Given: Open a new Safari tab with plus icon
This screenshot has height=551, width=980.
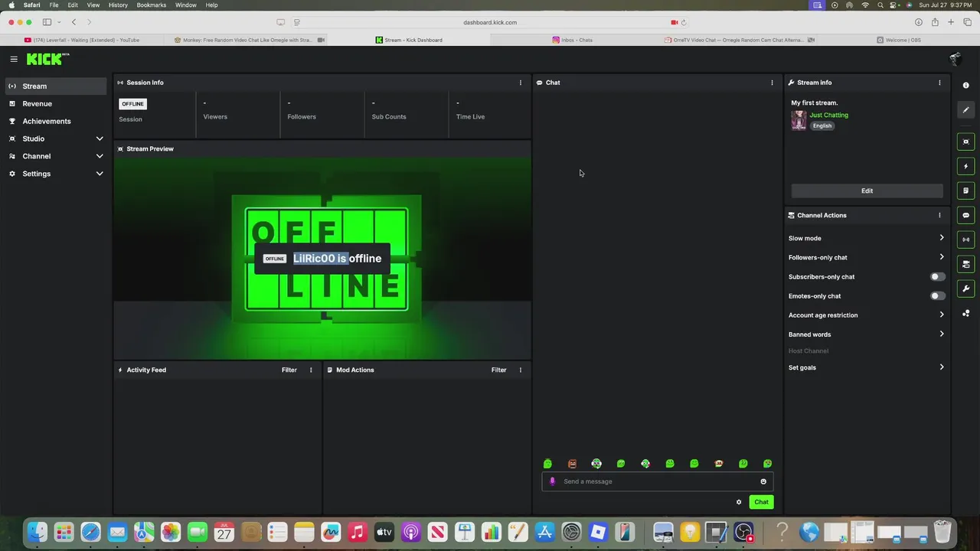Looking at the screenshot, I should coord(951,22).
